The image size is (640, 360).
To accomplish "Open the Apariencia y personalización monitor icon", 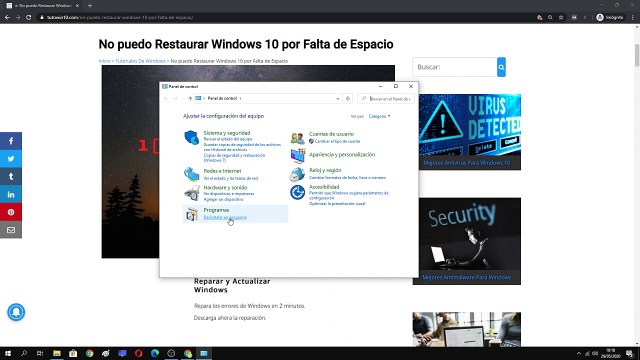I will [298, 156].
